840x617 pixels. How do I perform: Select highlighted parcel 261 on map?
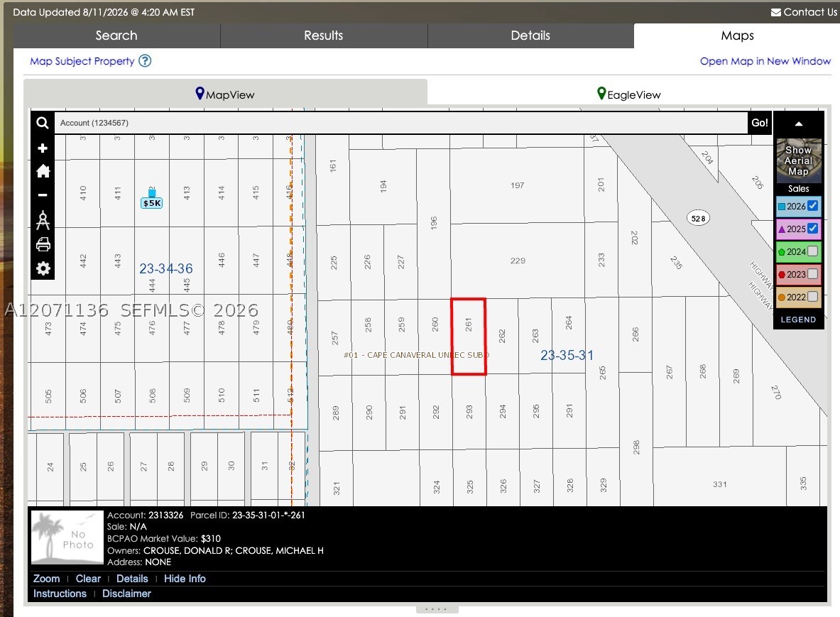point(468,337)
